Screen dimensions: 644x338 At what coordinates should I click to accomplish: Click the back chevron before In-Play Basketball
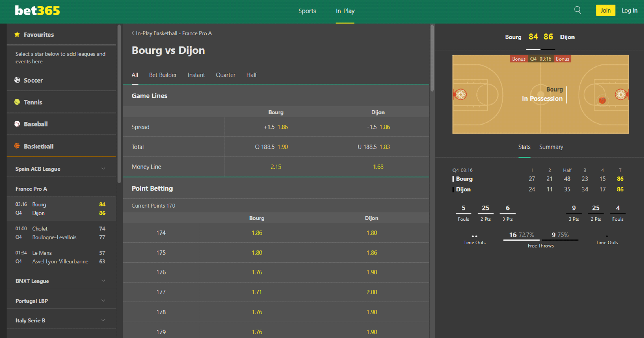[x=133, y=33]
